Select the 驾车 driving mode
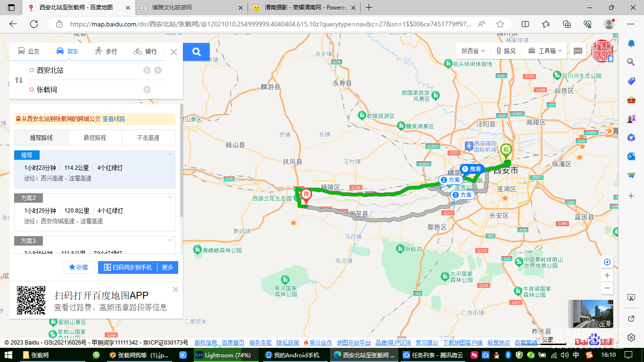 67,51
